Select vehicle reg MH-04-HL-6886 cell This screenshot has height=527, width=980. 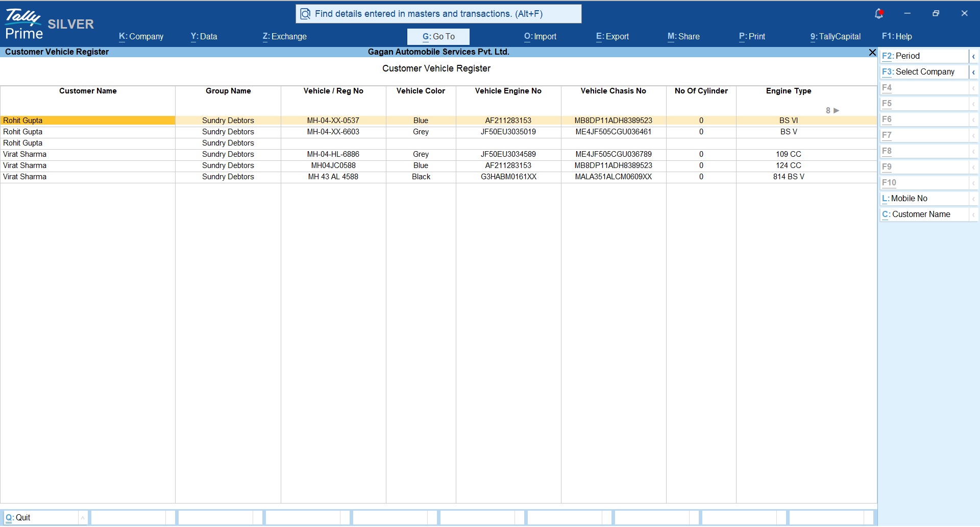333,154
